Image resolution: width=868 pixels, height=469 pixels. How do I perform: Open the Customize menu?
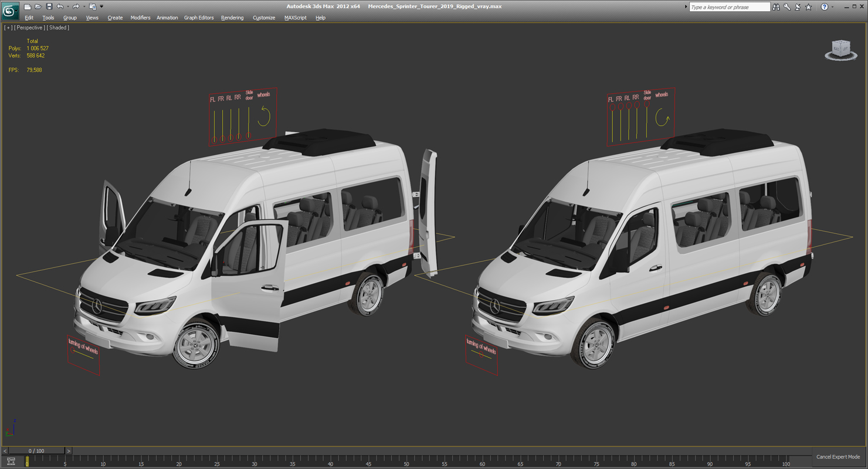pyautogui.click(x=264, y=18)
